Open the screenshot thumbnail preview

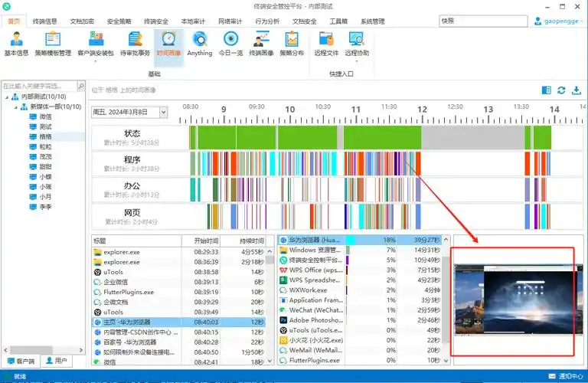tap(511, 300)
